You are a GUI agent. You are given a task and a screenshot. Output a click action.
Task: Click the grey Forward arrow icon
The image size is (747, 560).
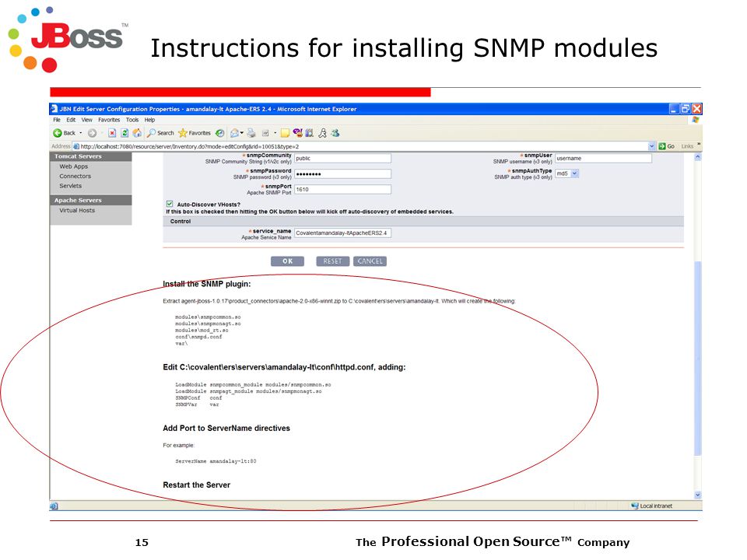(92, 133)
